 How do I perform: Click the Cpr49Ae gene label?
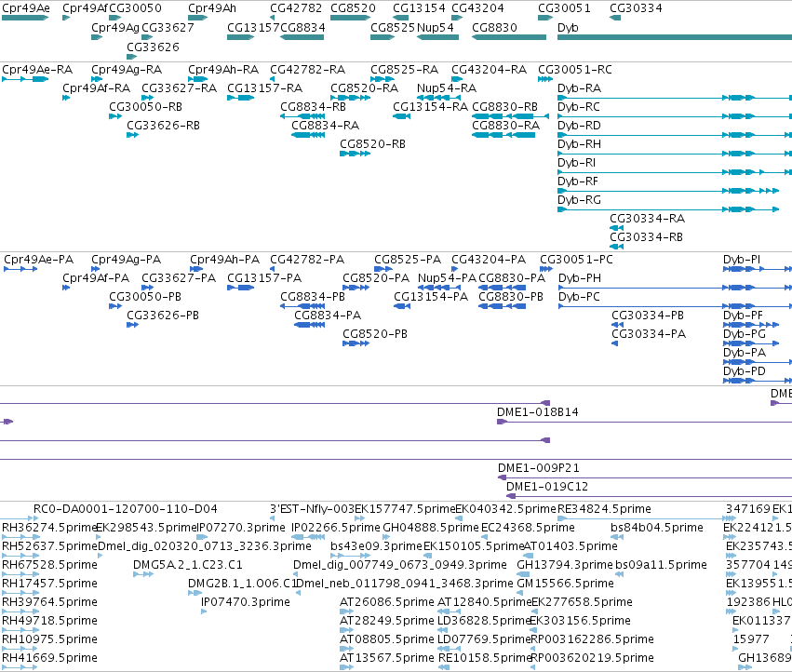[x=26, y=8]
